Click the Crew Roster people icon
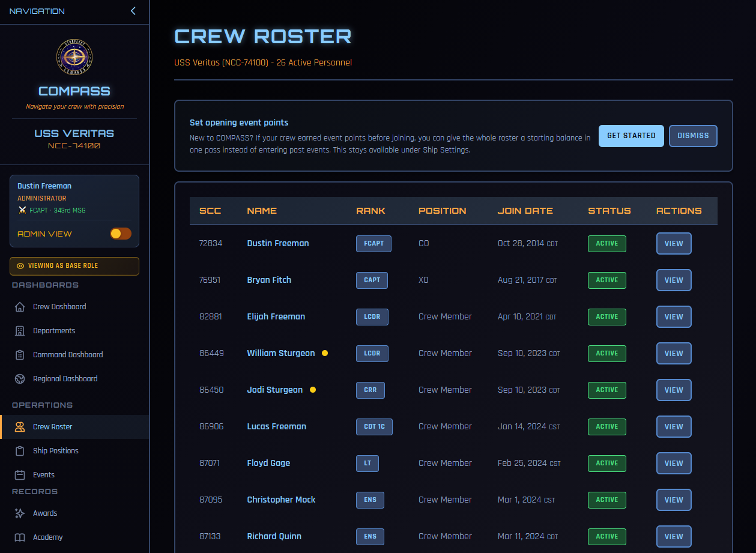The height and width of the screenshot is (553, 756). click(x=20, y=427)
